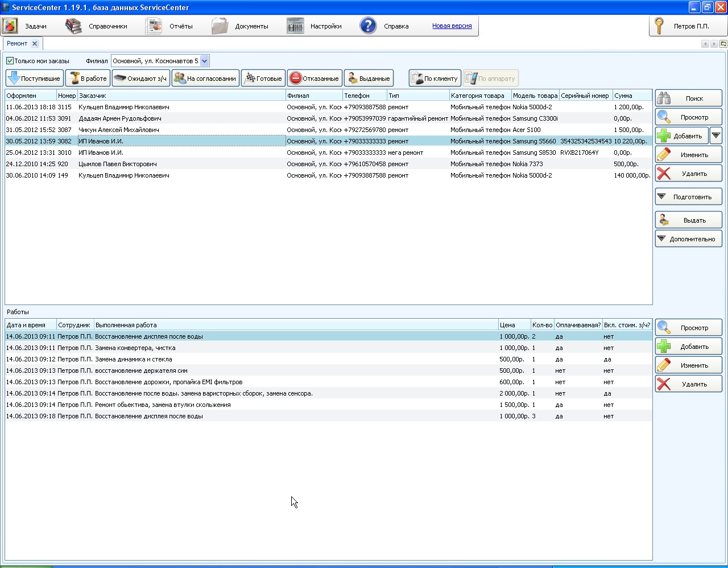
Task: Open the Новая версия link
Action: (452, 26)
